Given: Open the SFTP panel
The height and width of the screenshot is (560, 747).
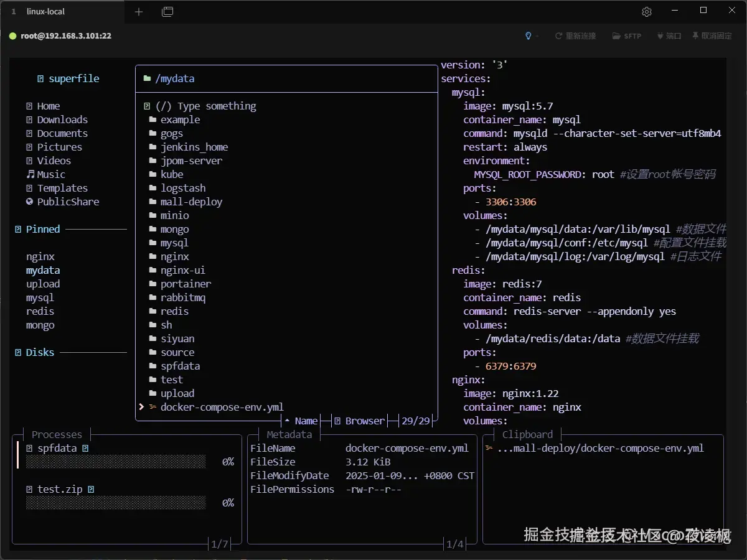Looking at the screenshot, I should [626, 36].
